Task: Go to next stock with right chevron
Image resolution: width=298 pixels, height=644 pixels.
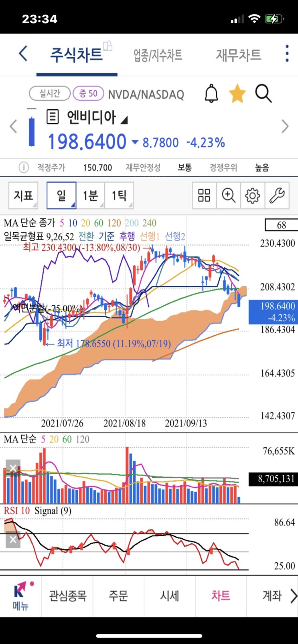Action: 285,127
